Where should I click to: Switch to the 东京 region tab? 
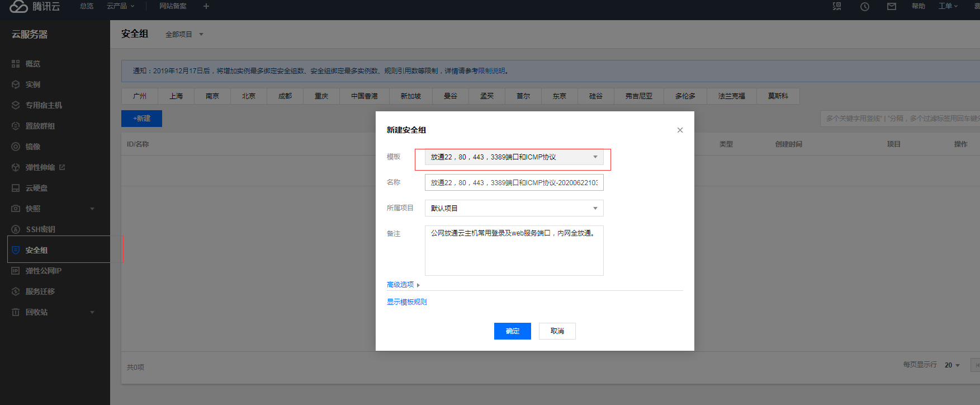pyautogui.click(x=560, y=96)
